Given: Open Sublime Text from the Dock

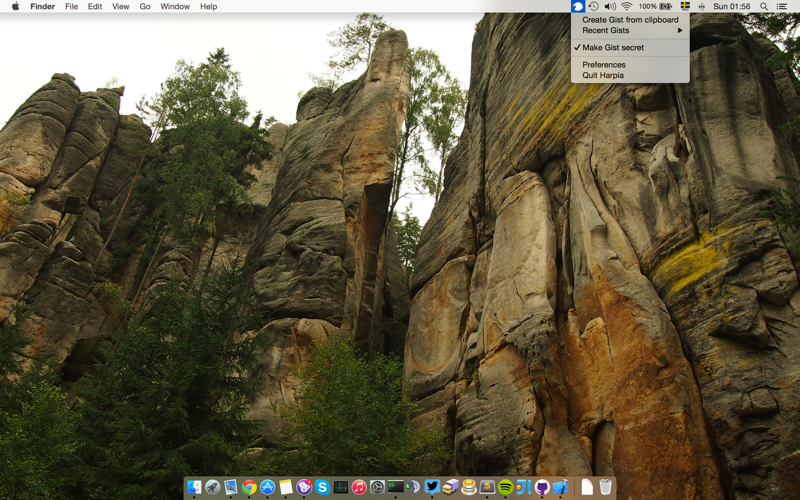Looking at the screenshot, I should point(487,487).
